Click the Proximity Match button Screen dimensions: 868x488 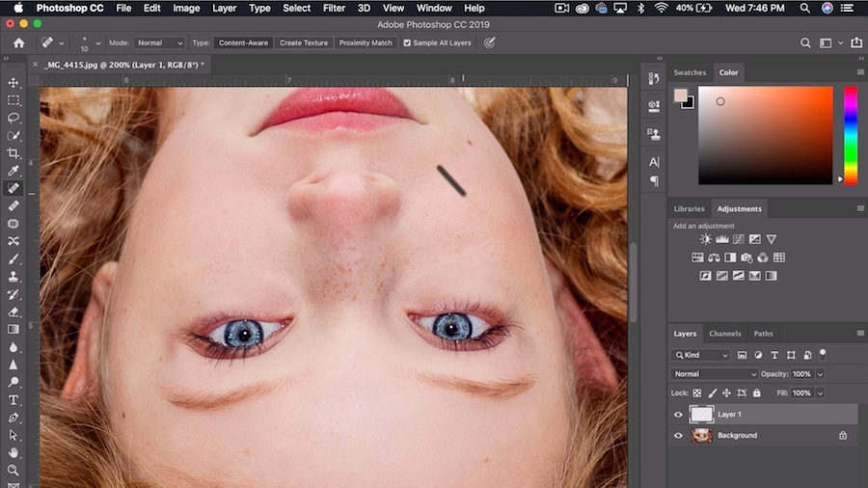click(x=366, y=43)
